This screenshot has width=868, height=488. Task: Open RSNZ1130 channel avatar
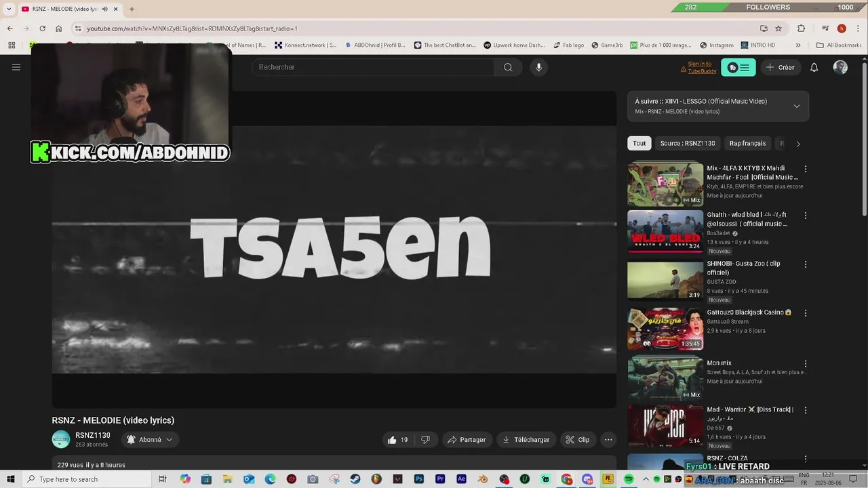[x=61, y=439]
